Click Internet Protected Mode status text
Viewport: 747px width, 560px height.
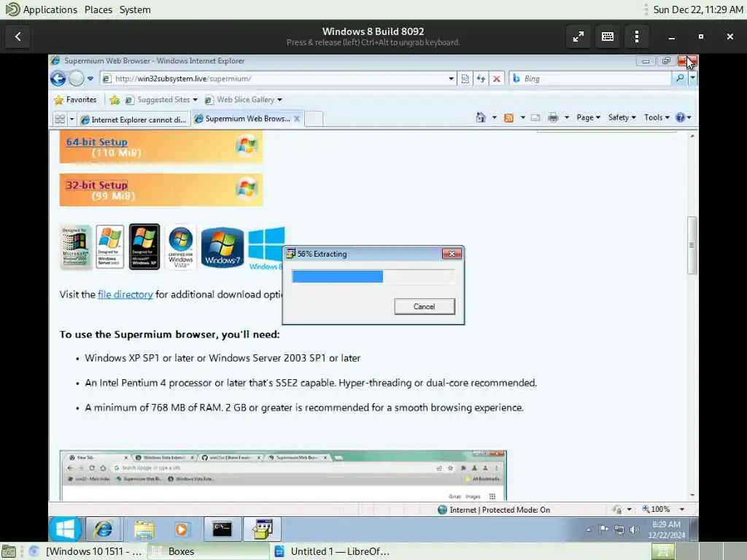click(500, 510)
